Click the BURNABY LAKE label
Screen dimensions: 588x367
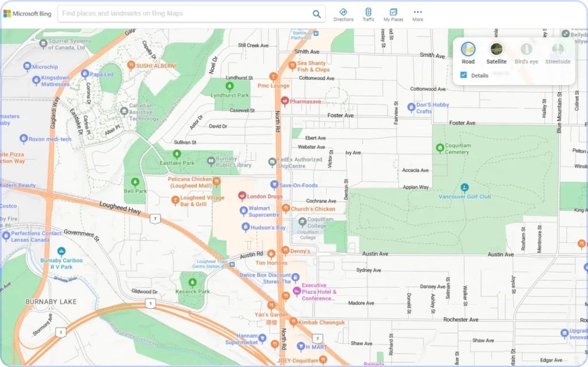point(51,302)
